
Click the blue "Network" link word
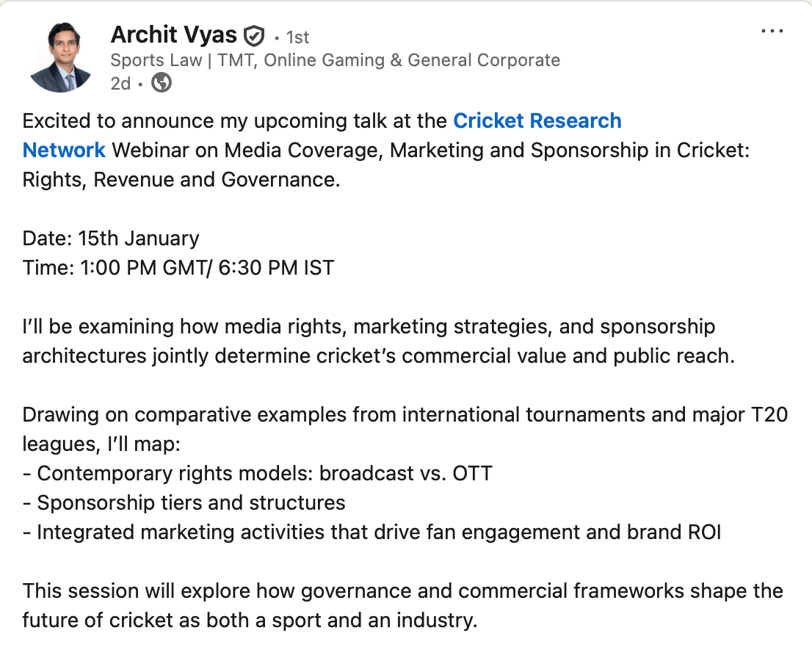click(x=64, y=150)
